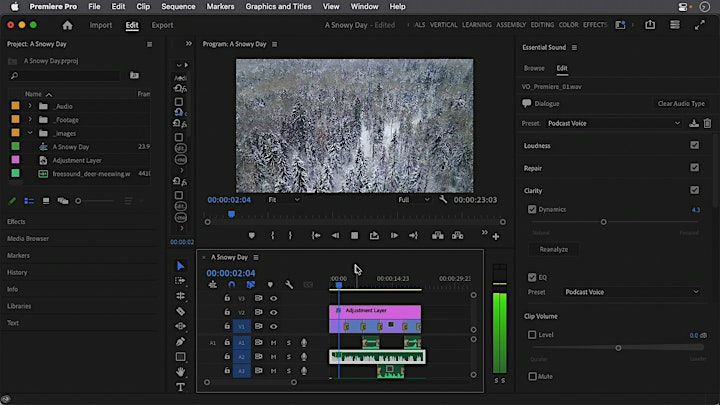Click the Reanalyze button
Screen dimensions: 720x405
(553, 249)
